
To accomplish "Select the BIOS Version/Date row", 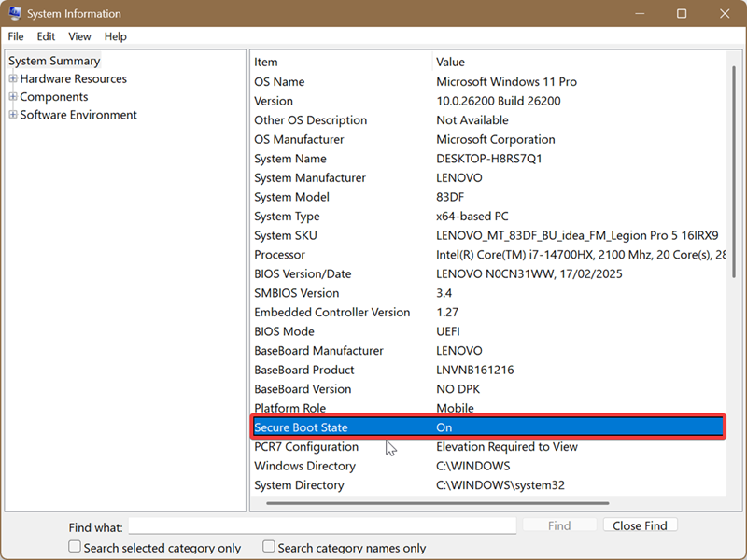I will click(x=488, y=273).
